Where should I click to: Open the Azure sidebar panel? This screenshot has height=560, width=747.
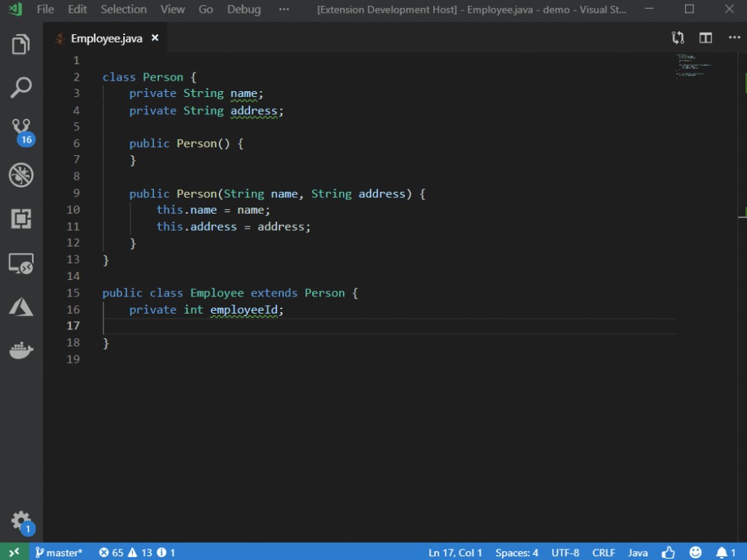tap(20, 306)
